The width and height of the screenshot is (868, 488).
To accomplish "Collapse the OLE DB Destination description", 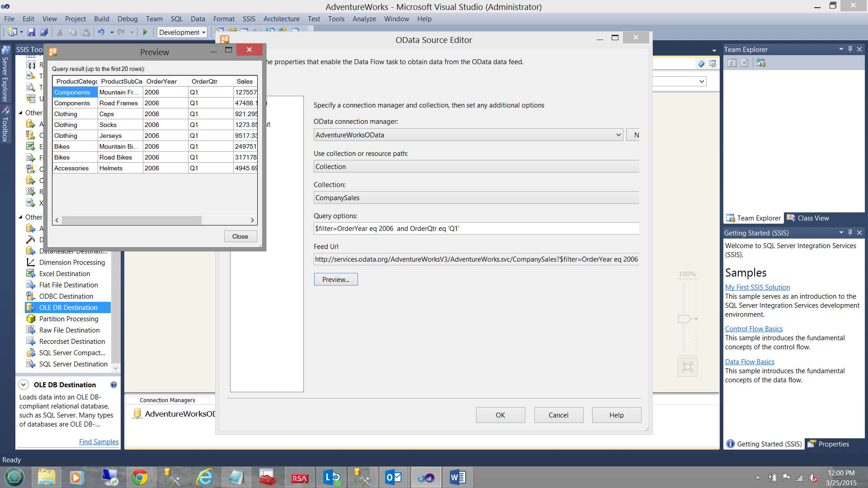I will [24, 385].
